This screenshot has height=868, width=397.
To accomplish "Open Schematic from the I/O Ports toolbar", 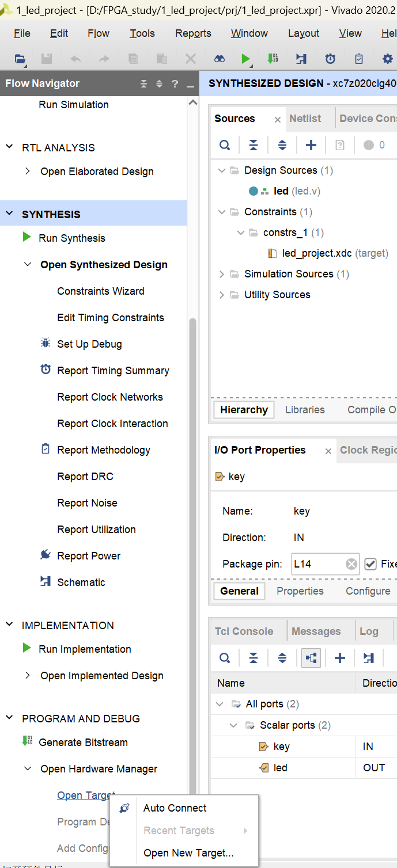I will (369, 657).
